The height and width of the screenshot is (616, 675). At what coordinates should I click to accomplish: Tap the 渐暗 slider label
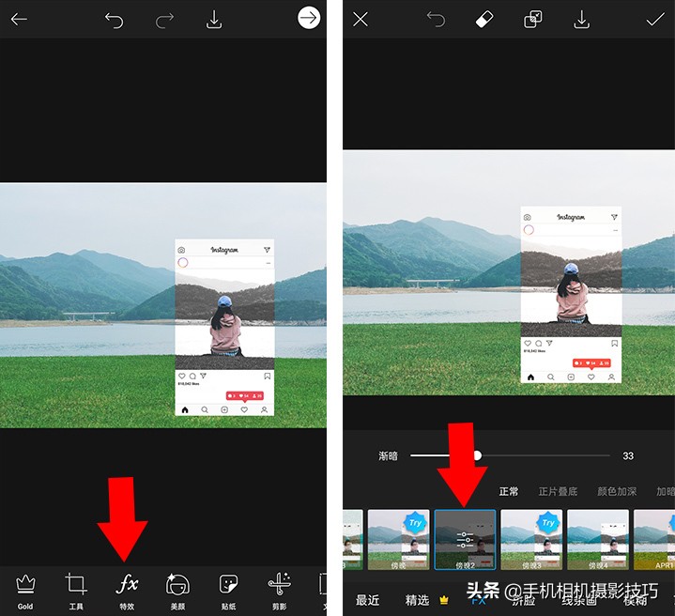(x=388, y=455)
